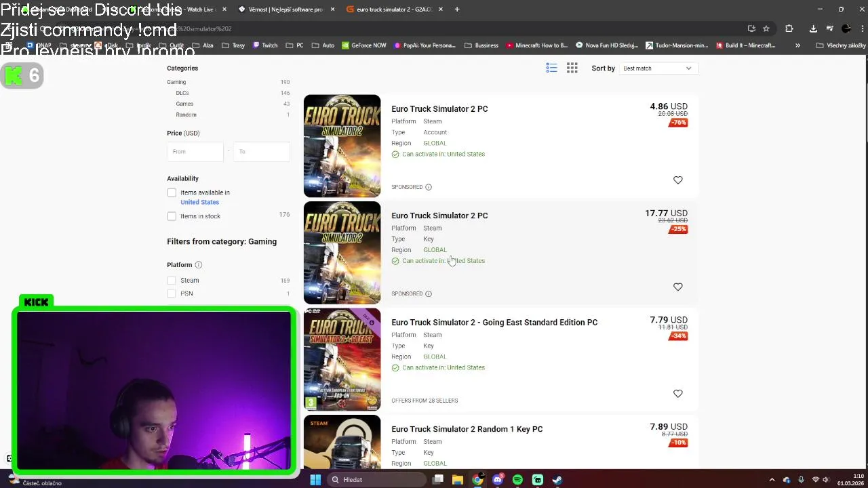Screen dimensions: 868x488
Task: Open the Chrome profile avatar
Action: [846, 28]
